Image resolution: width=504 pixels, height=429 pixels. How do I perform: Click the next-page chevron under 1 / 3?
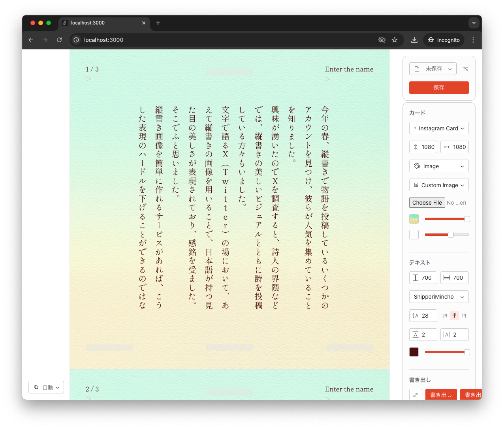click(89, 79)
